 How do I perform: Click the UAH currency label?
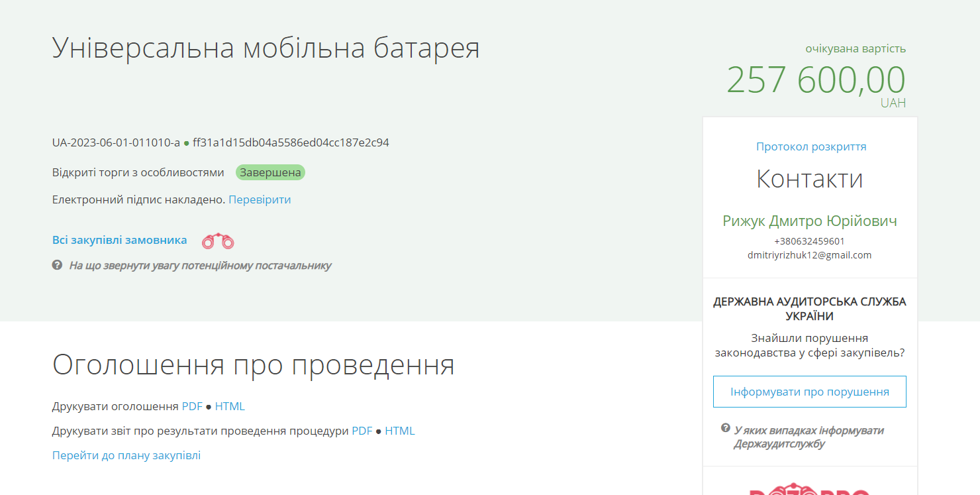(893, 103)
